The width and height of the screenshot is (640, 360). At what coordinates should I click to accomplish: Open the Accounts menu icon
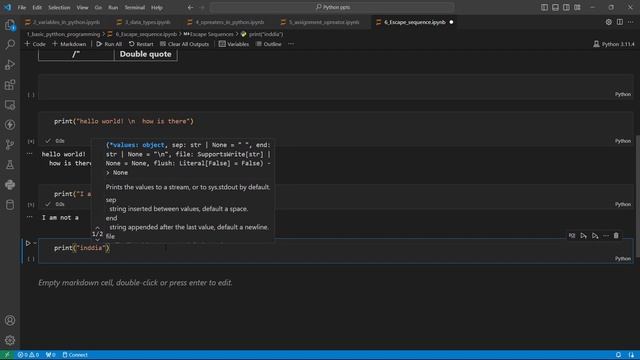(10, 320)
